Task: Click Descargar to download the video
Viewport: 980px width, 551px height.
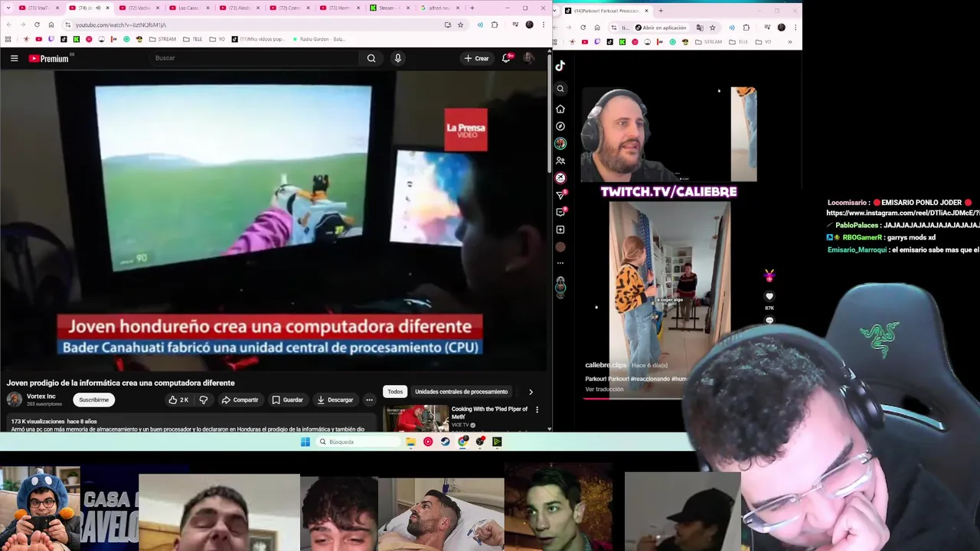Action: click(335, 399)
